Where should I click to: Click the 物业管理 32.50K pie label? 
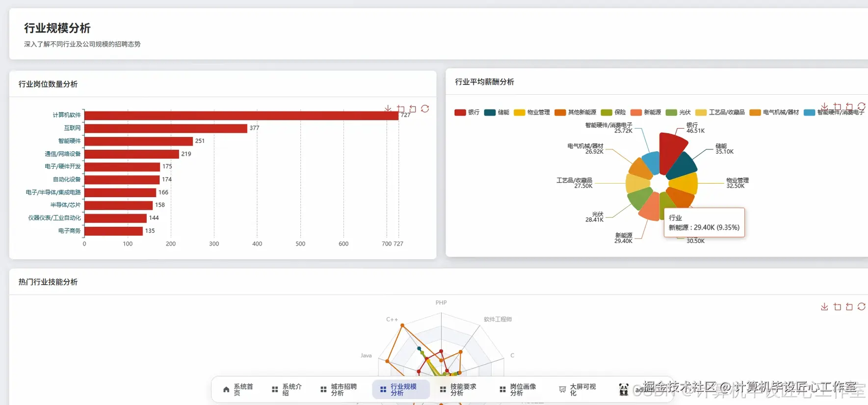click(737, 183)
